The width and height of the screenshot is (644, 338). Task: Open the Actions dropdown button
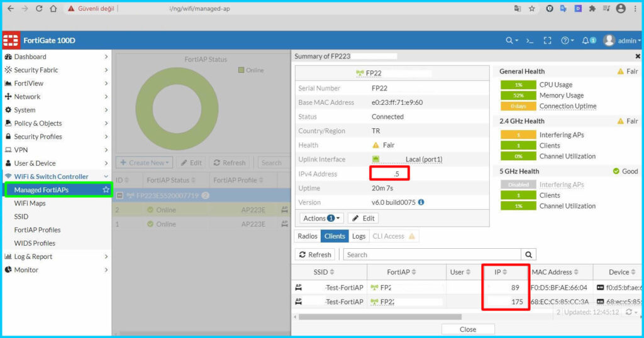click(321, 218)
